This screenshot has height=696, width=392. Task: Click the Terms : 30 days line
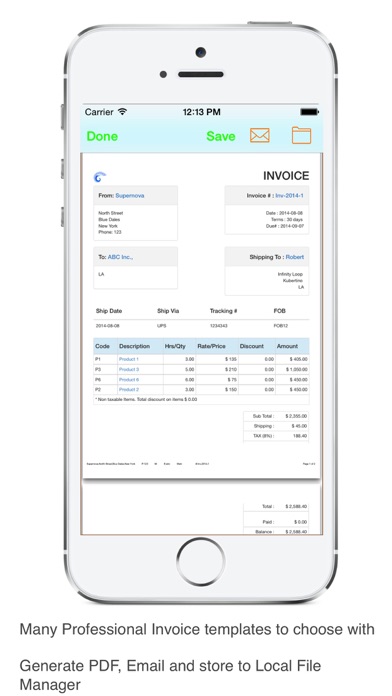[x=287, y=219]
